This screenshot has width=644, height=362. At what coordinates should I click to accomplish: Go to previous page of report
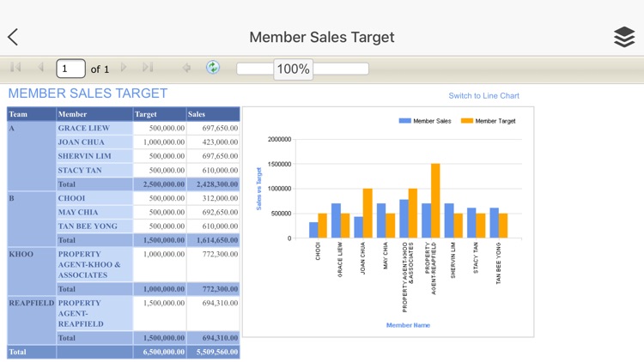coord(39,68)
